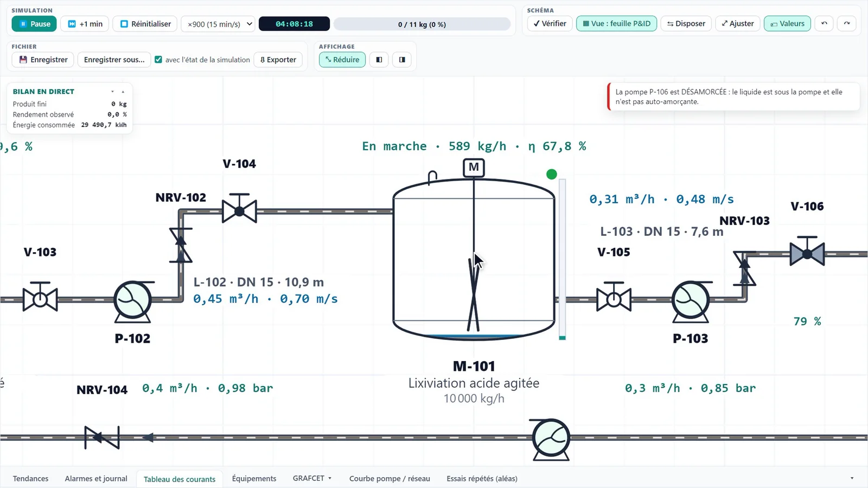Advance the simulation by +1 min
Viewport: 868px width, 488px height.
[x=85, y=24]
